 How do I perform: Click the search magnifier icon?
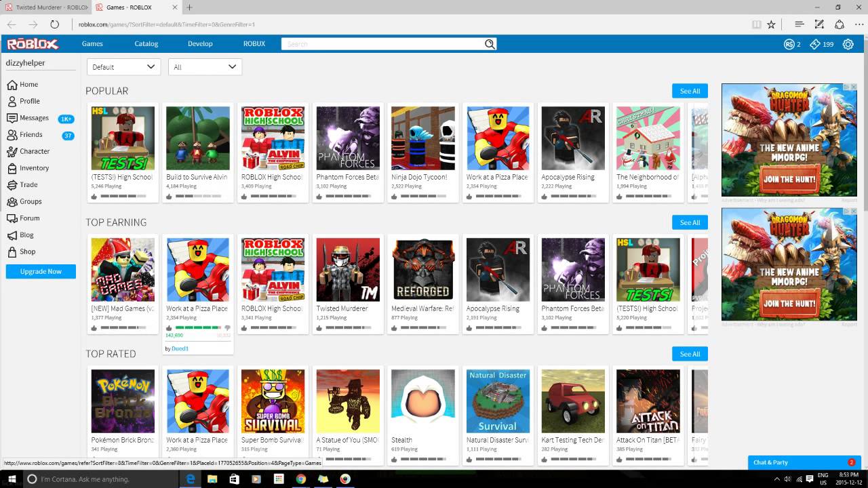[490, 44]
